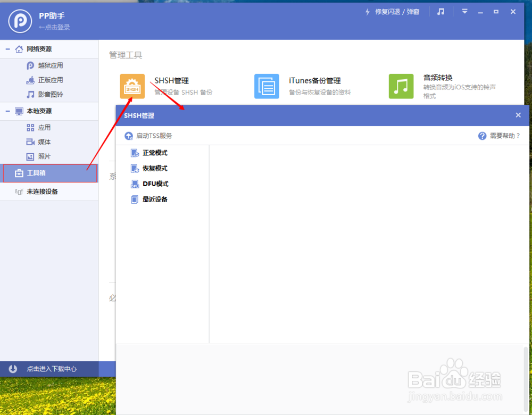Screen dimensions: 532x415
Task: Click the 启动TSS服务 cloud icon
Action: [129, 136]
